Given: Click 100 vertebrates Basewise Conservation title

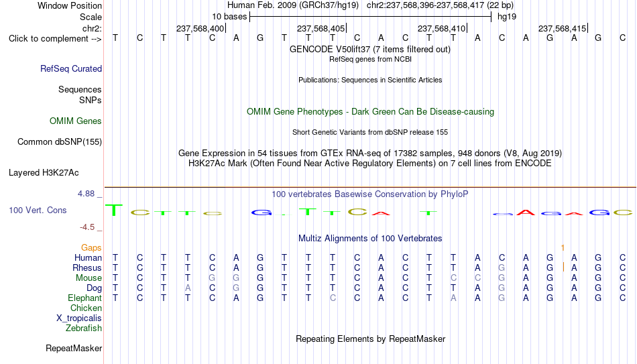Looking at the screenshot, I should pyautogui.click(x=370, y=194).
